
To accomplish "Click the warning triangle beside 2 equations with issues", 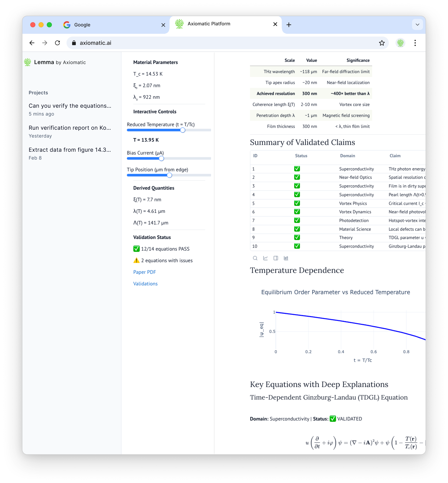I will click(136, 260).
